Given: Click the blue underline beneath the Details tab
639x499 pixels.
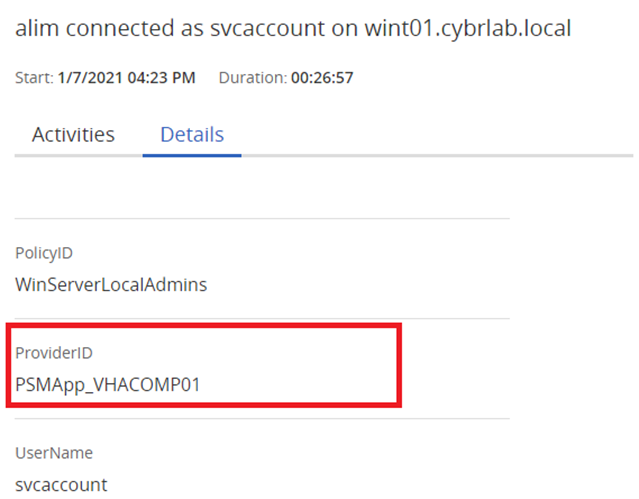Looking at the screenshot, I should point(192,156).
